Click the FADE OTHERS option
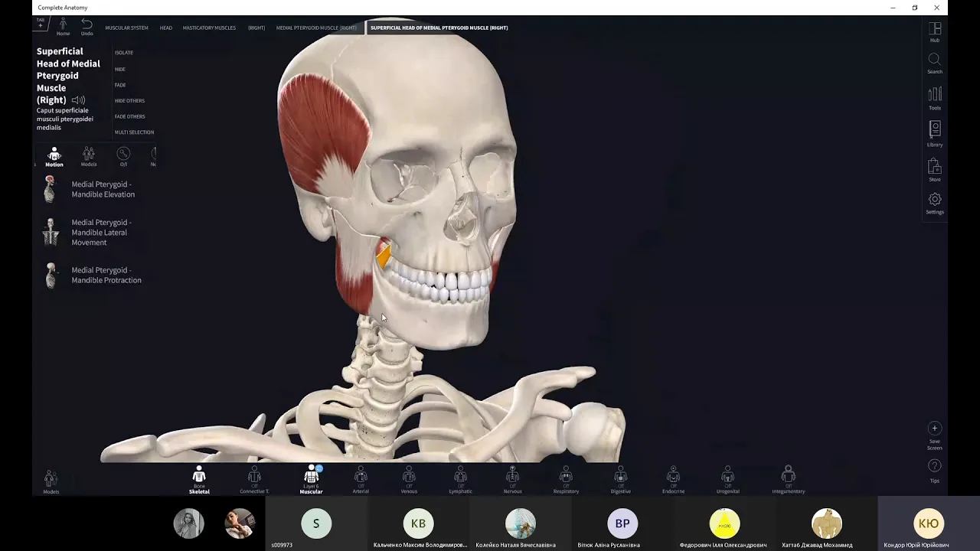 point(129,116)
